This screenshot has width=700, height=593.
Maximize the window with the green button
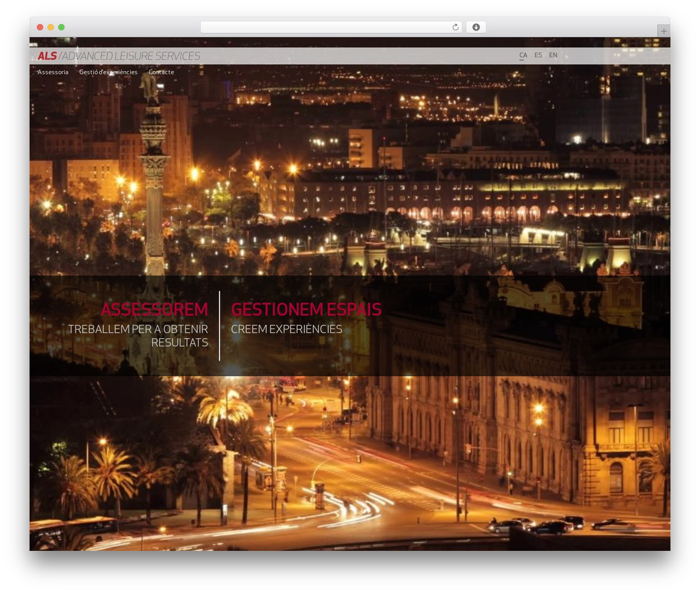61,27
